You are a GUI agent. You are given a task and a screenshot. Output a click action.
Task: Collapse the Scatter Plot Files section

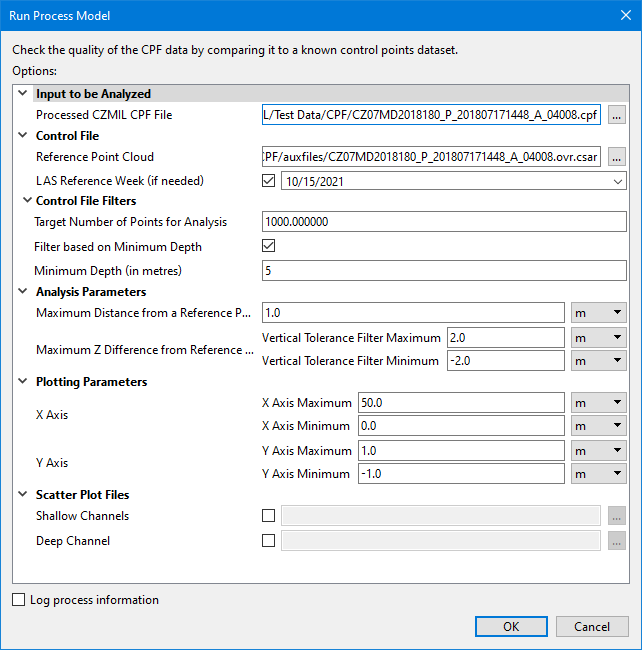click(x=23, y=495)
